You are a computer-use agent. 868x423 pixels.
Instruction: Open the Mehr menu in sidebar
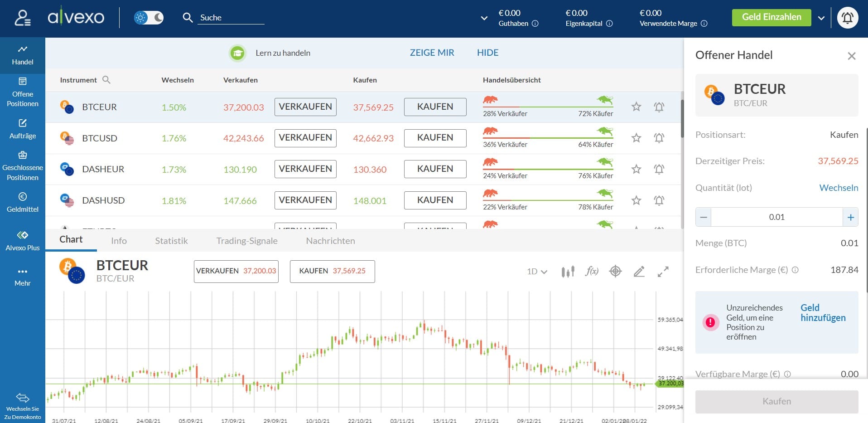pos(23,277)
